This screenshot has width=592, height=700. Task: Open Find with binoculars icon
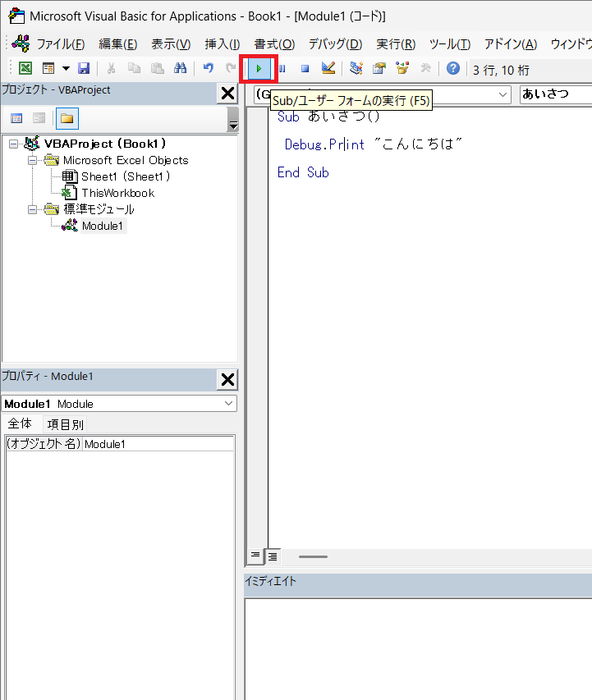click(x=181, y=68)
